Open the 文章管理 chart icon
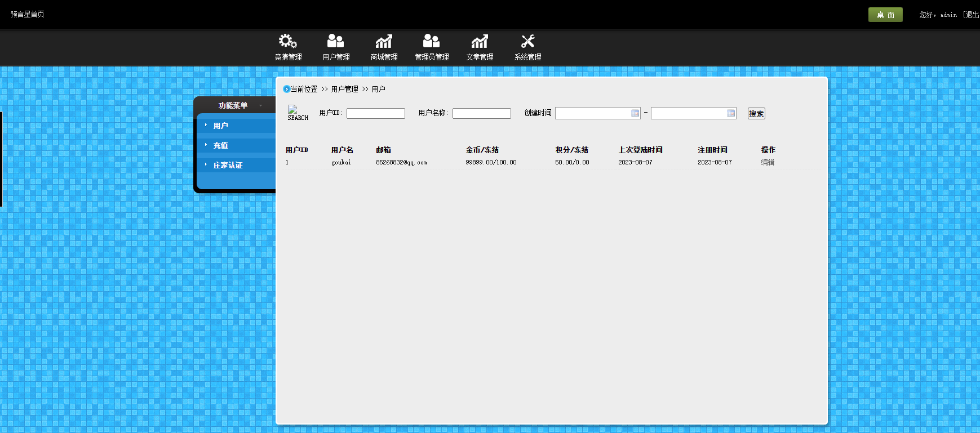 click(480, 41)
